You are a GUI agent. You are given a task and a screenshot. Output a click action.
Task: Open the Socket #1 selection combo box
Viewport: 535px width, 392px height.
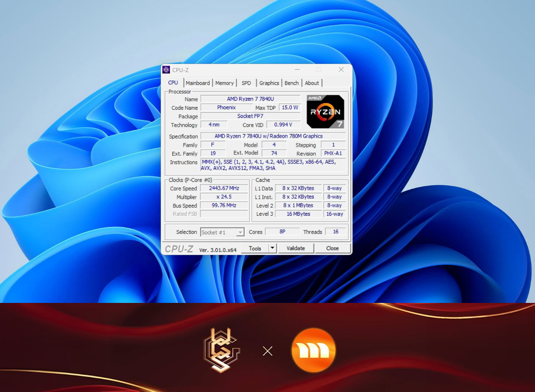click(x=222, y=232)
